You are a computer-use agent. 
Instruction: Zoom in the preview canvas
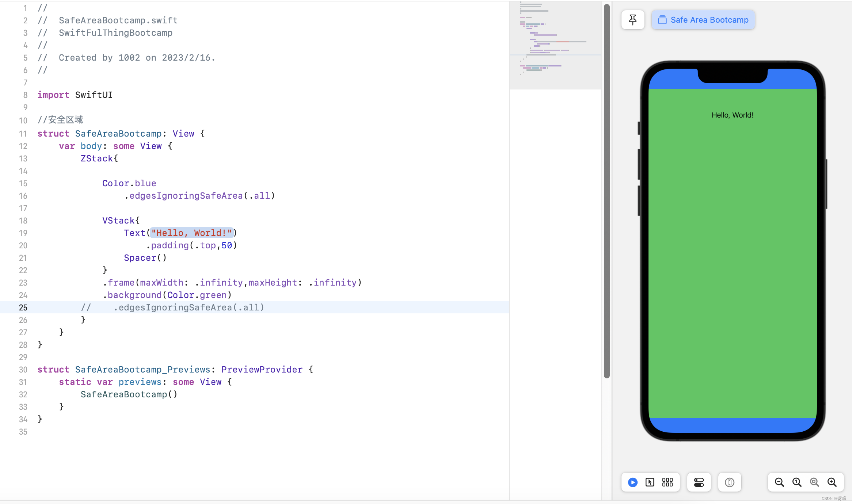832,482
